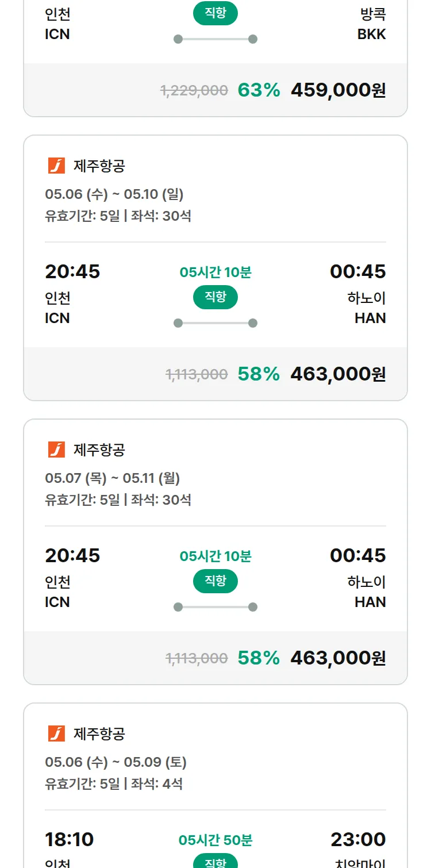Click Jeju Air logo on 05.07–05.11 card

click(x=56, y=450)
